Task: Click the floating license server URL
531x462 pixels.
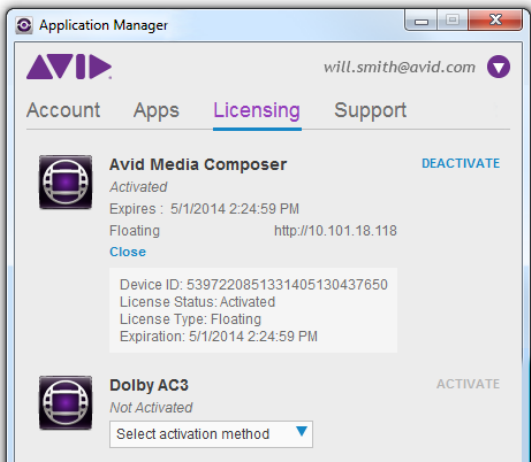Action: pyautogui.click(x=335, y=231)
